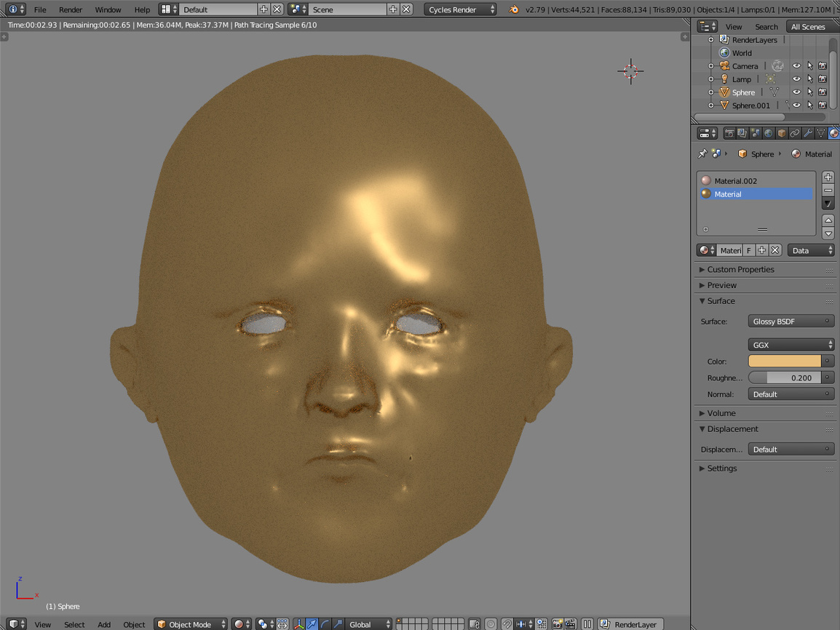The image size is (840, 630).
Task: Toggle visibility eye for Camera in outliner
Action: 796,66
